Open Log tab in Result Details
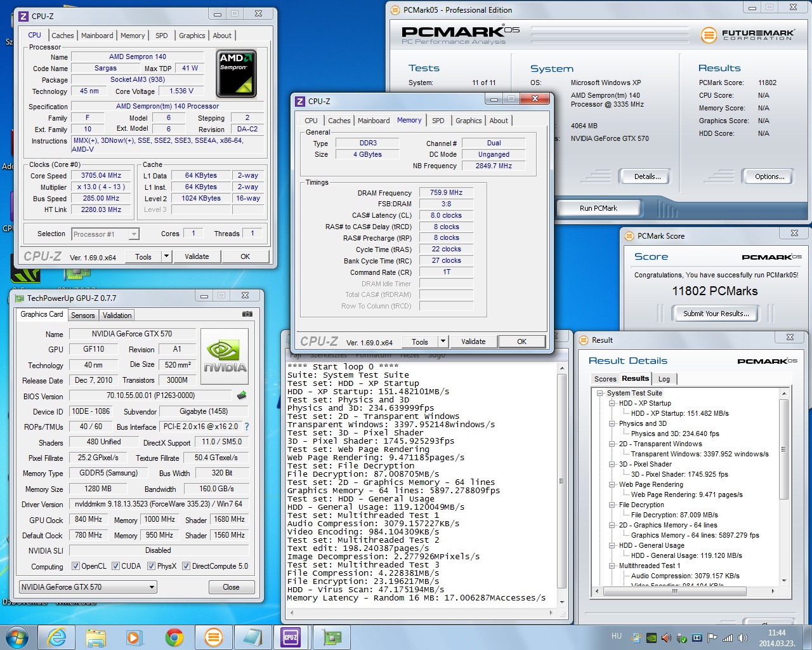The height and width of the screenshot is (650, 812). pyautogui.click(x=664, y=379)
